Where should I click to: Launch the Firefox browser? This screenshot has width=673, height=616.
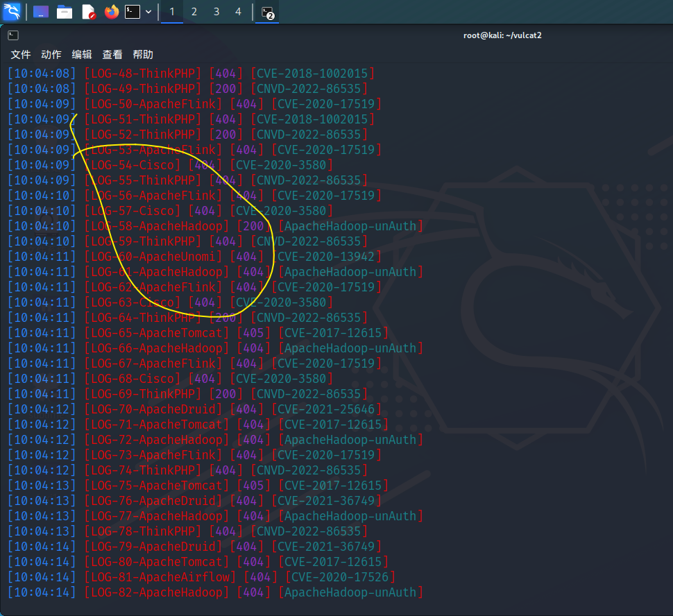tap(111, 12)
